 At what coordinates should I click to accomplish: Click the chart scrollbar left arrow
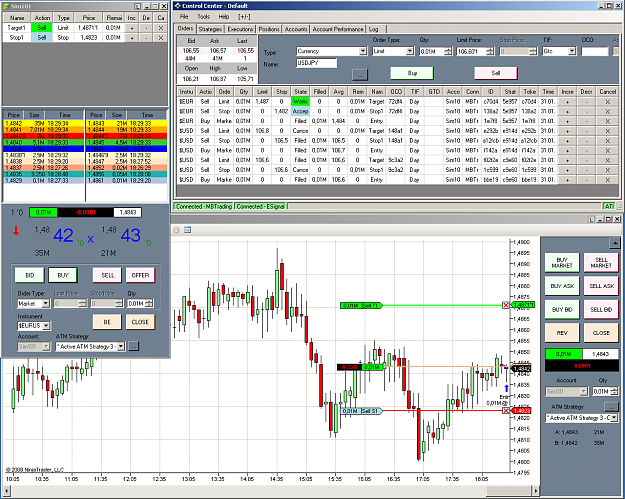6,491
